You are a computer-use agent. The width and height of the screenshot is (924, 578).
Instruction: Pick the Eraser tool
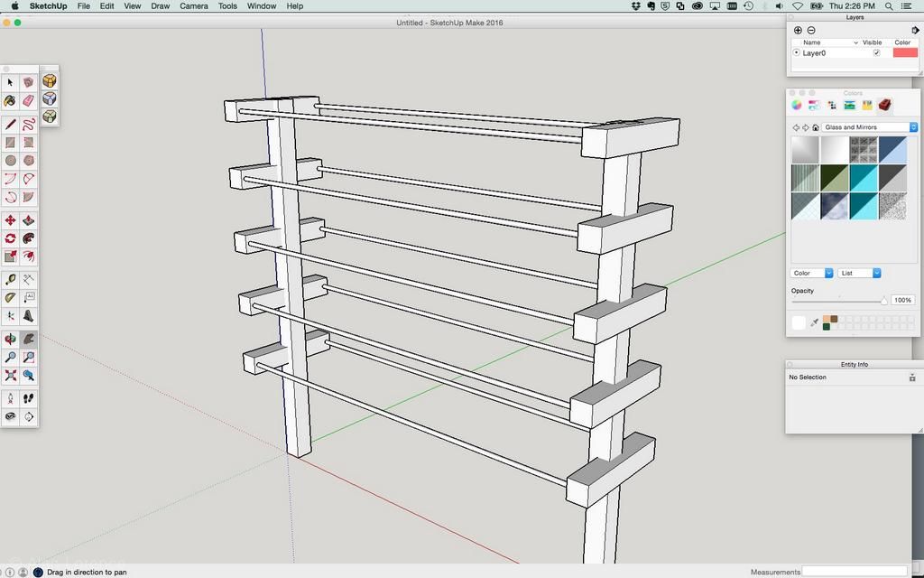(29, 100)
